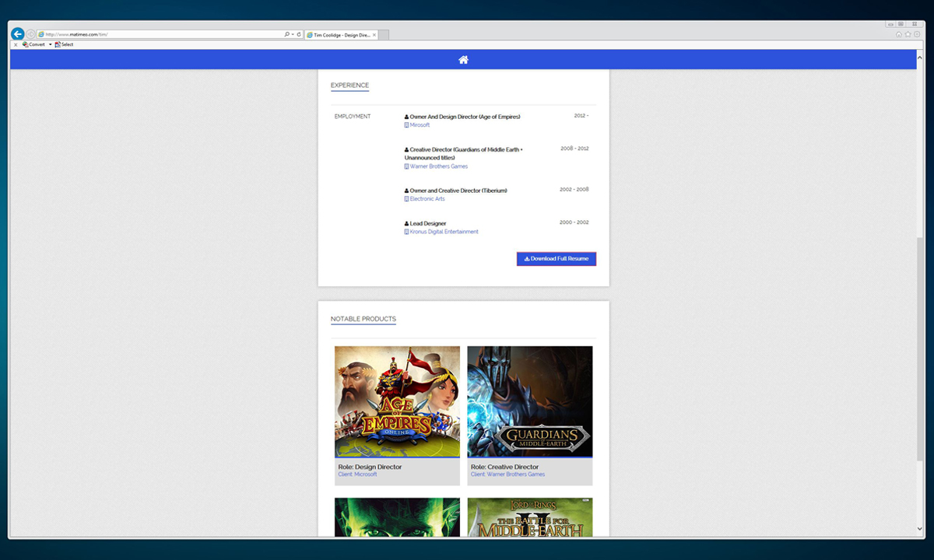Open browser Home page icon
934x560 pixels.
898,34
